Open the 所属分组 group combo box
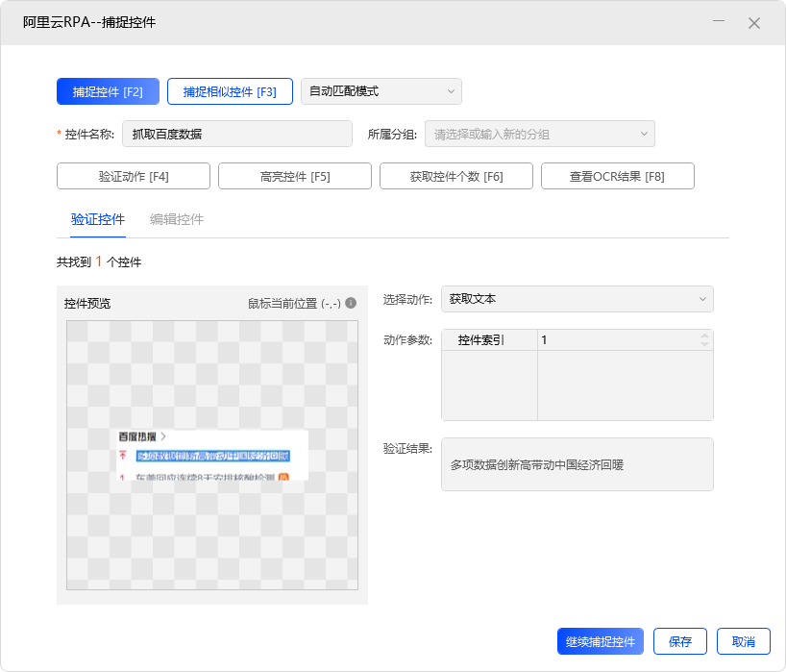The height and width of the screenshot is (672, 786). point(540,134)
